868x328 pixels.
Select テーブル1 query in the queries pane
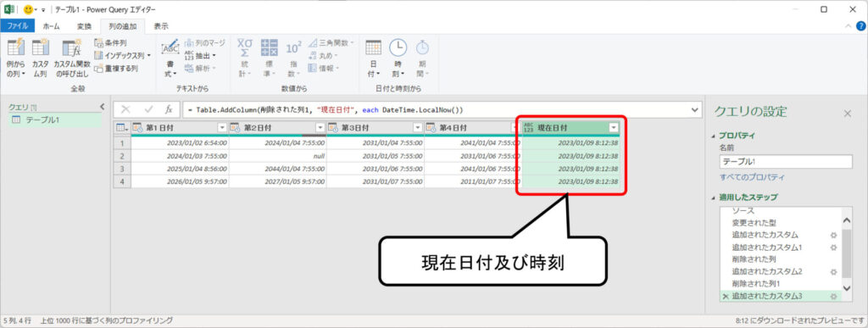pyautogui.click(x=55, y=120)
